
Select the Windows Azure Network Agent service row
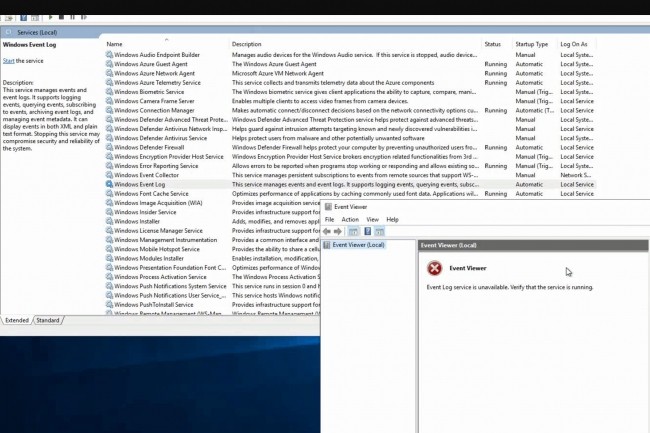[350, 73]
